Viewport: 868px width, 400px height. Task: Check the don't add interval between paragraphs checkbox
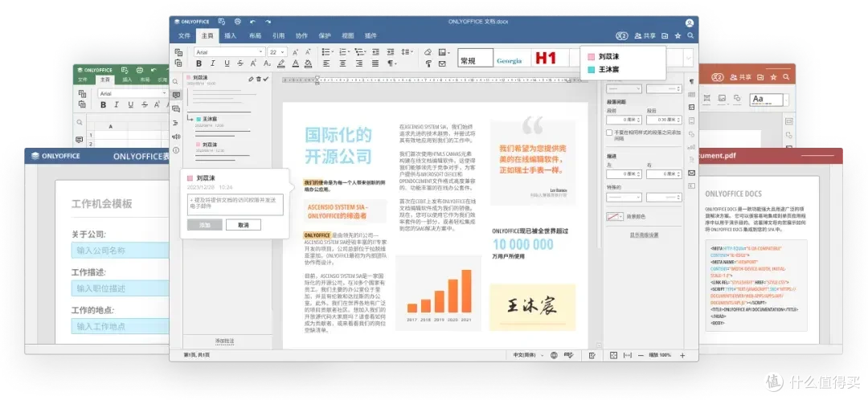click(609, 133)
